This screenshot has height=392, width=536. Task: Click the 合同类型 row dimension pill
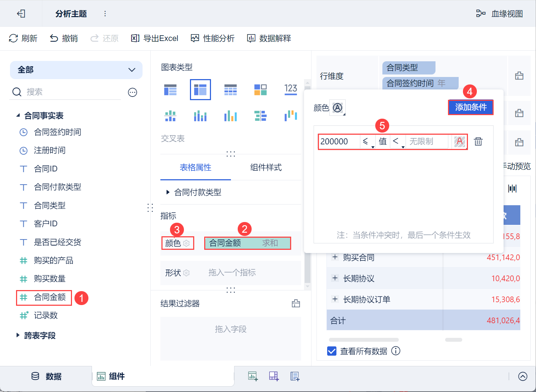pyautogui.click(x=409, y=68)
